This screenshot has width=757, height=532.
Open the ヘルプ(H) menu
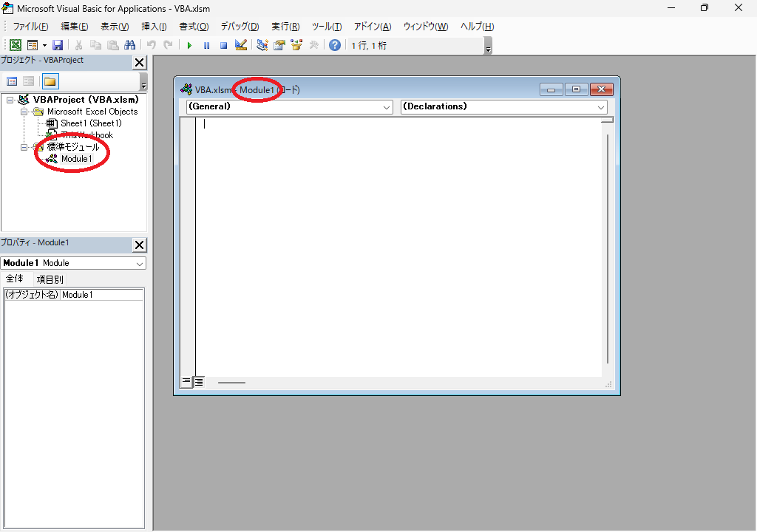pos(477,27)
